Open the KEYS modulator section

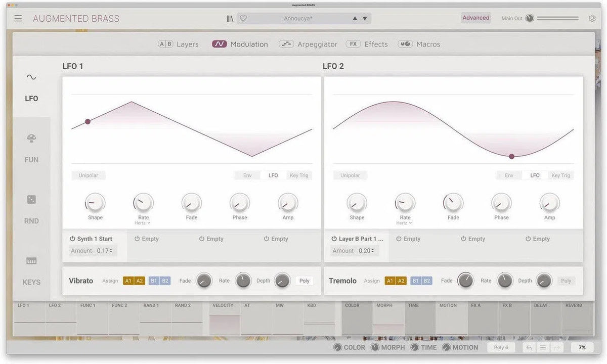tap(31, 269)
